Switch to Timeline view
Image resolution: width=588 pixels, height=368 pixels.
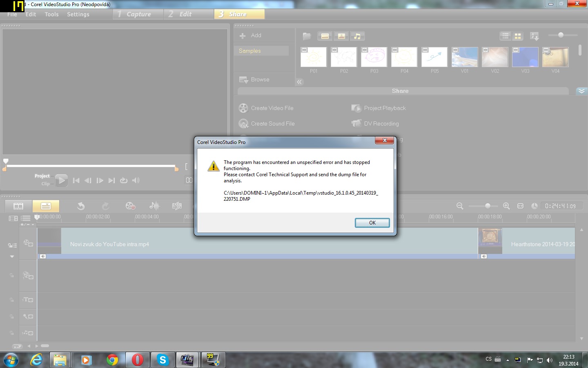coord(46,206)
